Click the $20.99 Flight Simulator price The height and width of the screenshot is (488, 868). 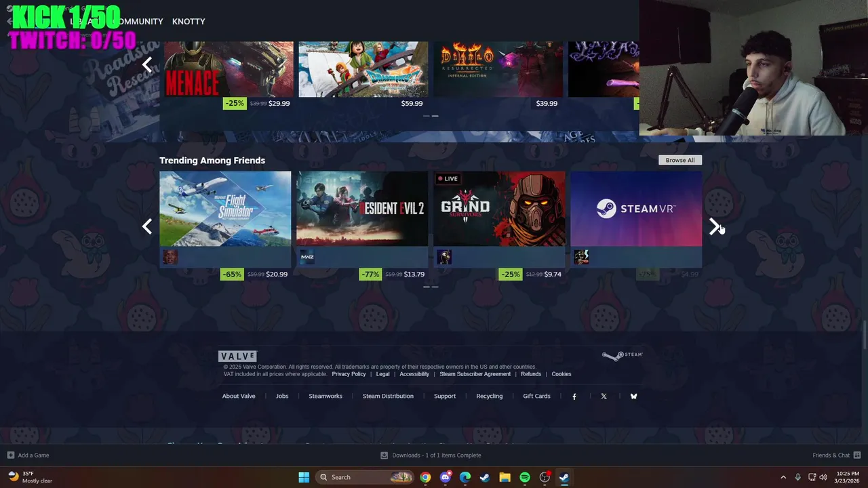coord(277,274)
